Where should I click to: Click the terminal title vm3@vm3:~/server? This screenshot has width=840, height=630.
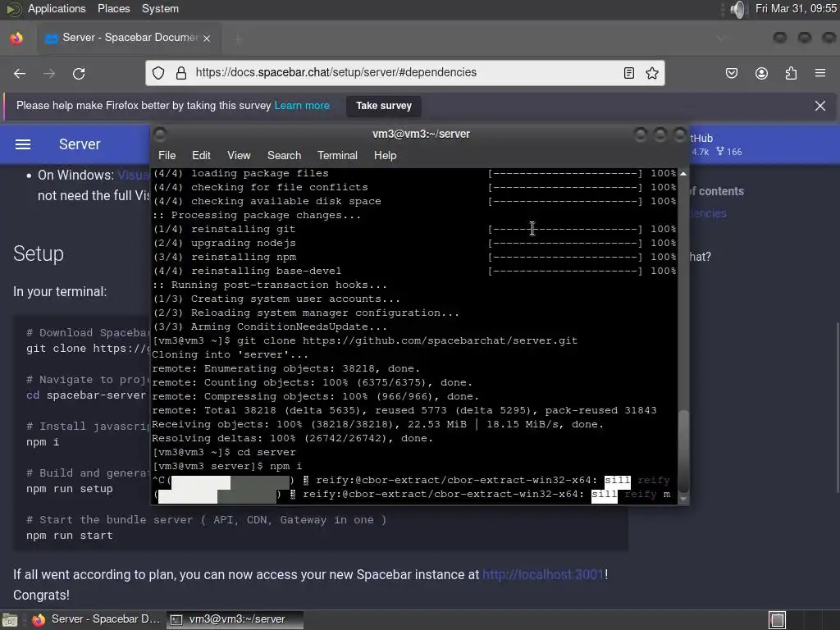421,134
